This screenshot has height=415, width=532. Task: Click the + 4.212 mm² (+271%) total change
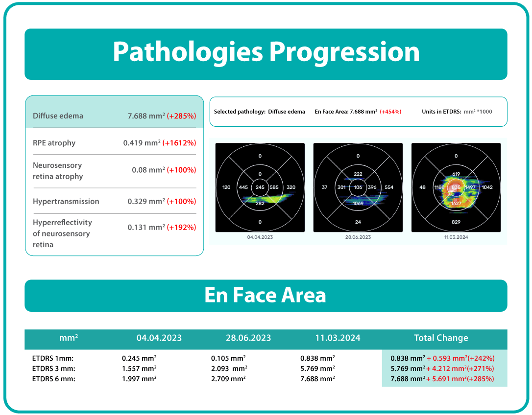click(x=460, y=369)
